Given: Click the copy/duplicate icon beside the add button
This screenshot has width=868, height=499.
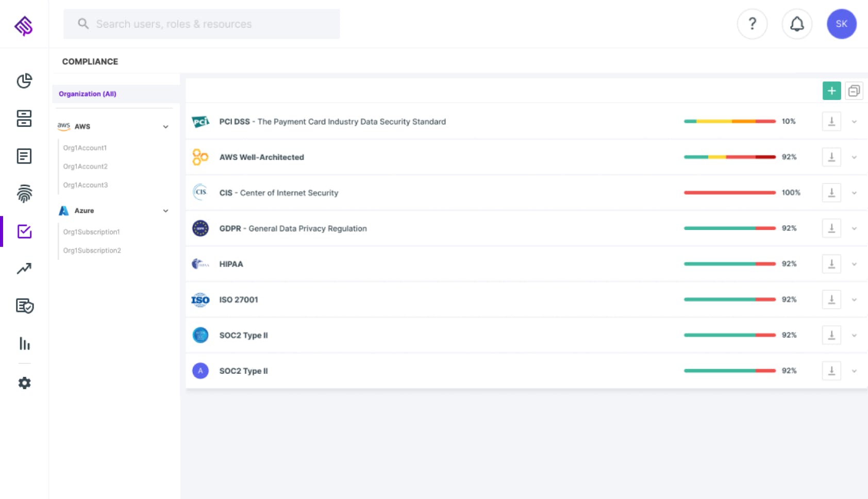Looking at the screenshot, I should [x=854, y=91].
